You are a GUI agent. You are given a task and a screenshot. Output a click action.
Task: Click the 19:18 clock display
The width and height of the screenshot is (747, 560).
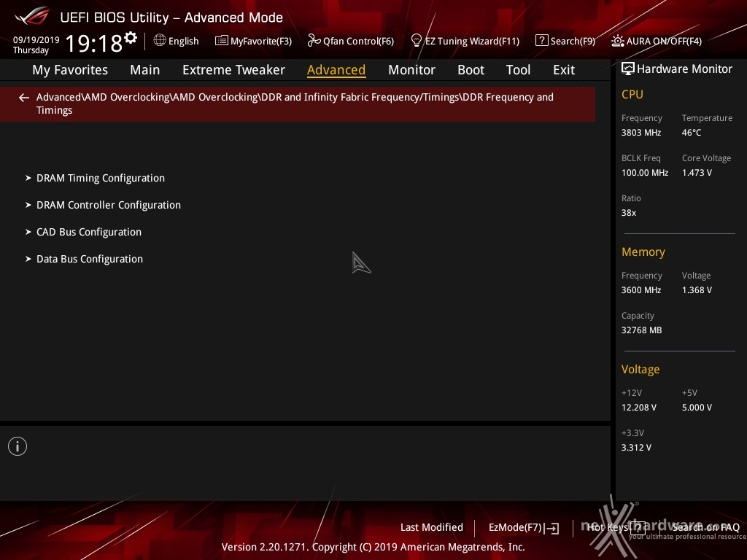click(94, 43)
